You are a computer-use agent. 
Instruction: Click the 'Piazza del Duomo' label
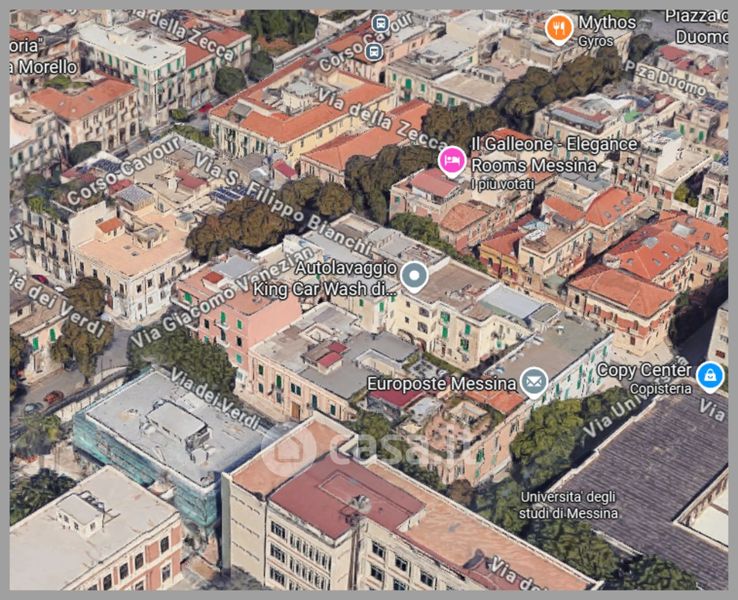pyautogui.click(x=697, y=27)
